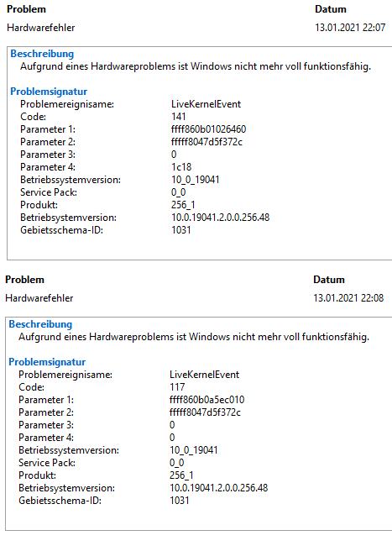Click the second Produkt value 256_1
The image size is (392, 546).
pos(181,475)
